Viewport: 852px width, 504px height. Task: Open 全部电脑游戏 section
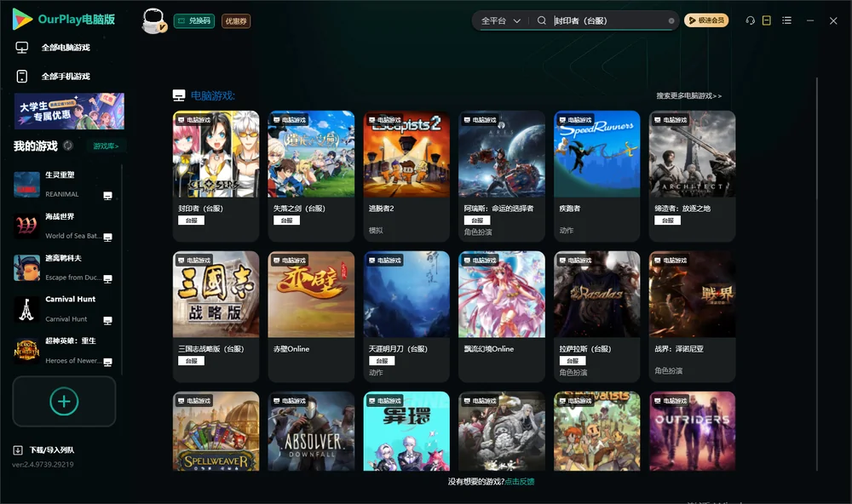tap(66, 48)
